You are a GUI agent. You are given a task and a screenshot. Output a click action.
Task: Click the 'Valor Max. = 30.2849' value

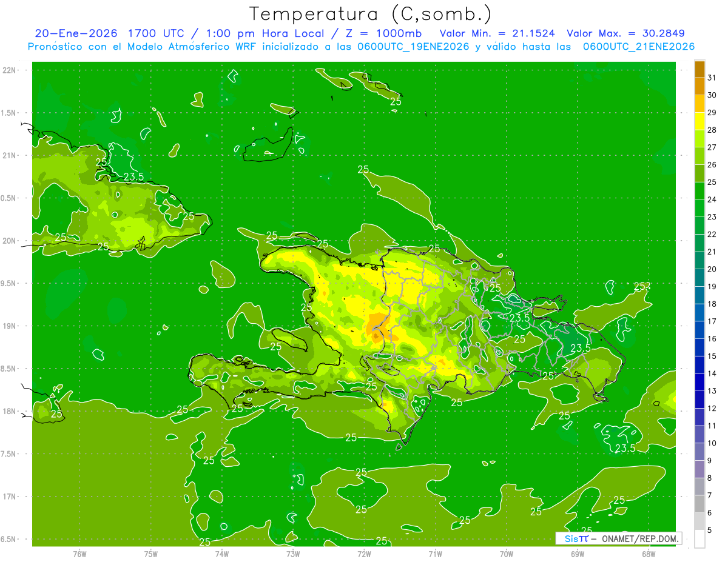[x=625, y=33]
